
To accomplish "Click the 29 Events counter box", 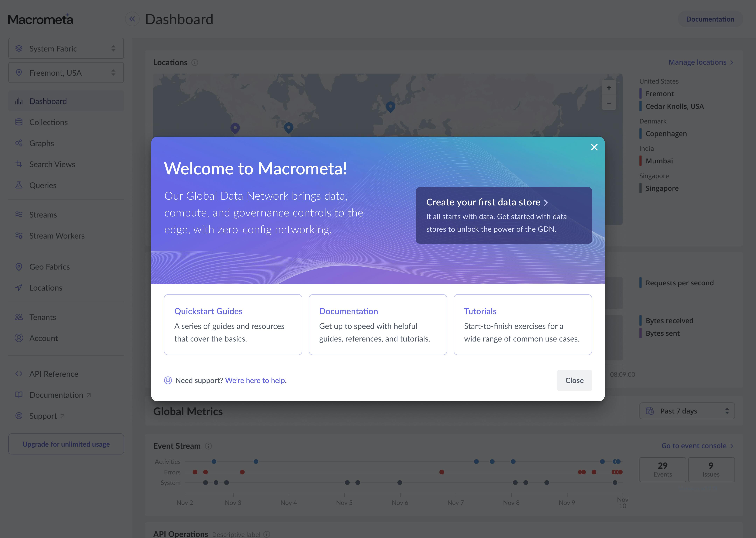I will (x=663, y=469).
